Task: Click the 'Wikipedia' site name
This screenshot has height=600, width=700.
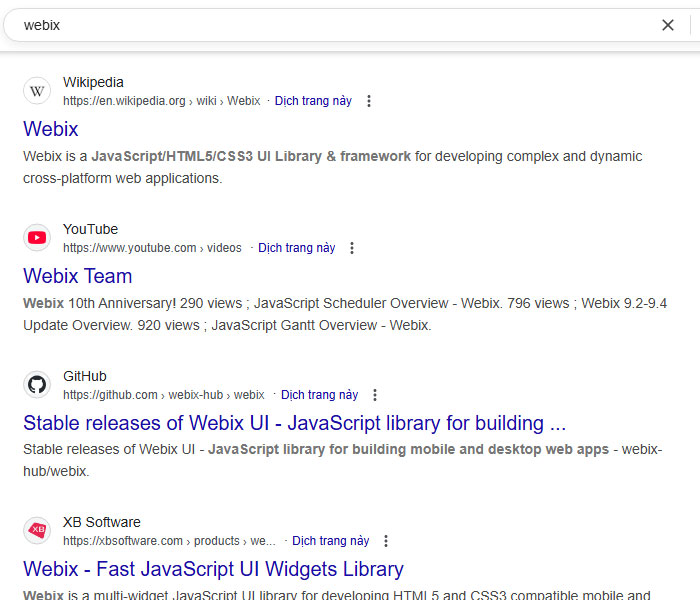Action: [93, 83]
